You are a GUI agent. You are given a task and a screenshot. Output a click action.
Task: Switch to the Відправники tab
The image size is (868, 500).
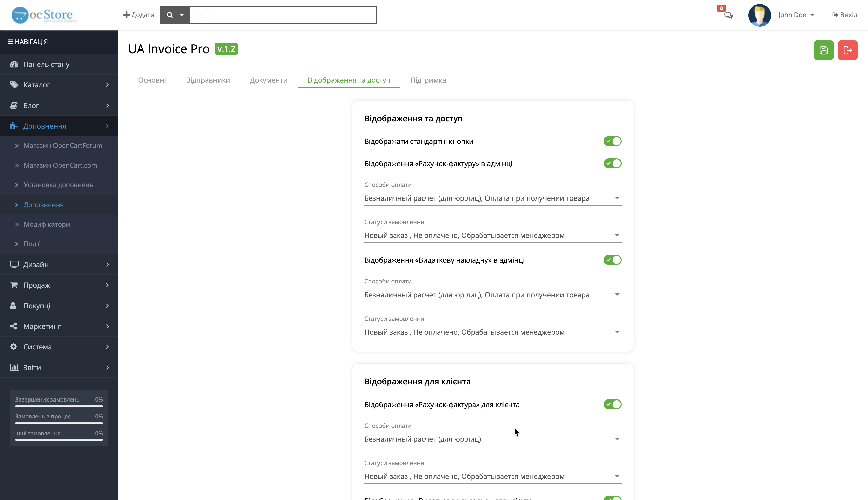coord(208,80)
